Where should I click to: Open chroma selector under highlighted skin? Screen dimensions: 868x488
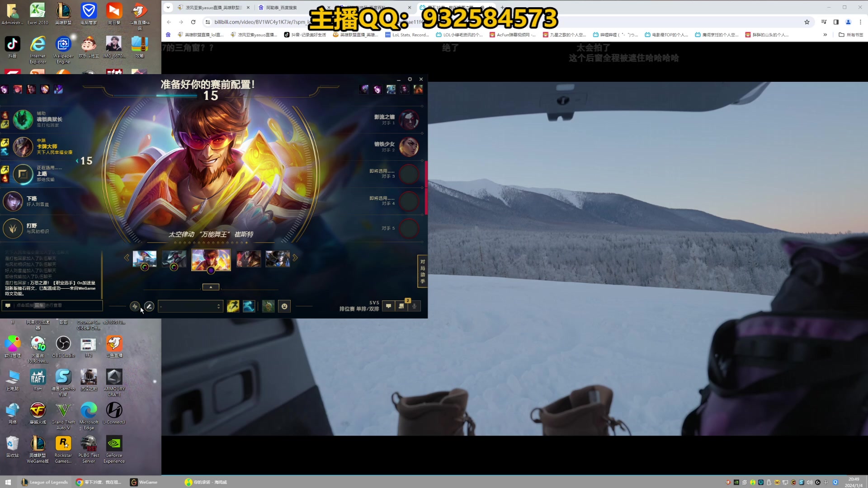(x=211, y=271)
